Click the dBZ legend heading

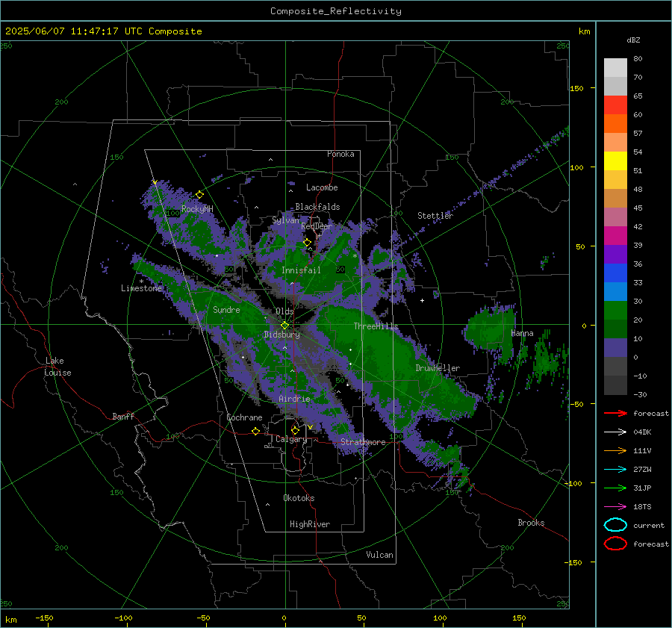click(x=633, y=40)
